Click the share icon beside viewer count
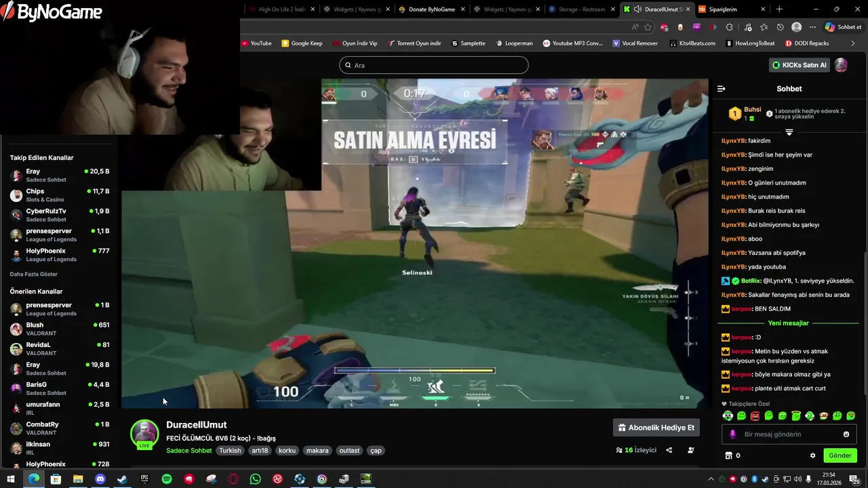The image size is (868, 488). pyautogui.click(x=669, y=450)
